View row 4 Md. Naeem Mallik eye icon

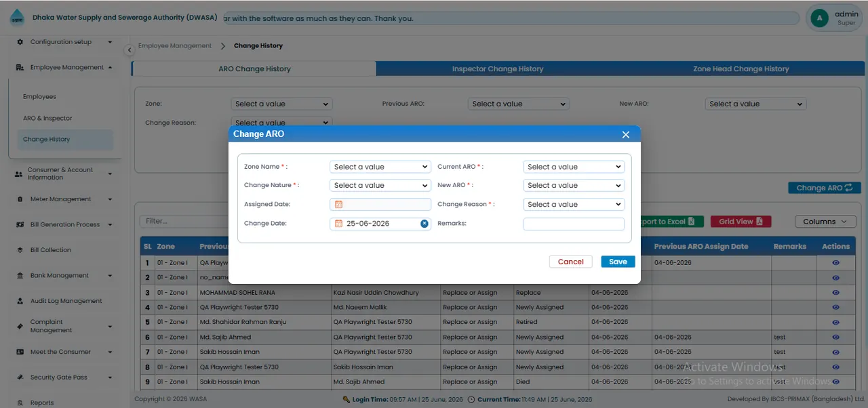pos(835,308)
